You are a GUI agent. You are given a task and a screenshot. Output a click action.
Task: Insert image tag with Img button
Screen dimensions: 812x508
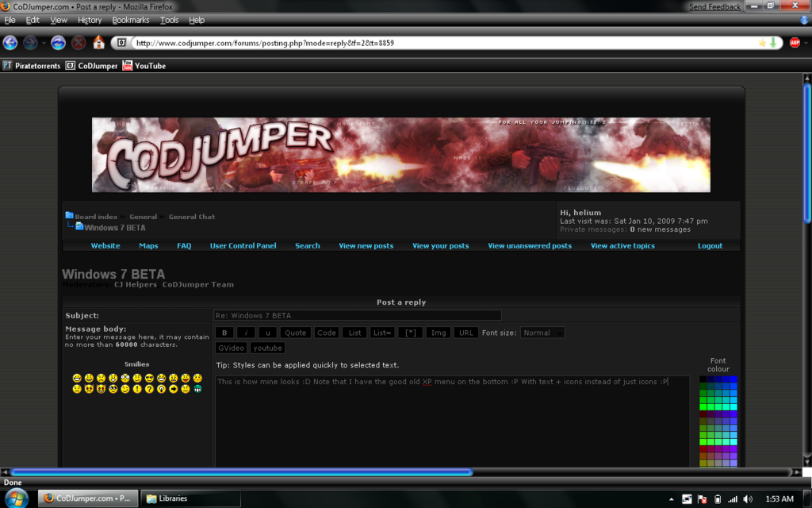439,333
